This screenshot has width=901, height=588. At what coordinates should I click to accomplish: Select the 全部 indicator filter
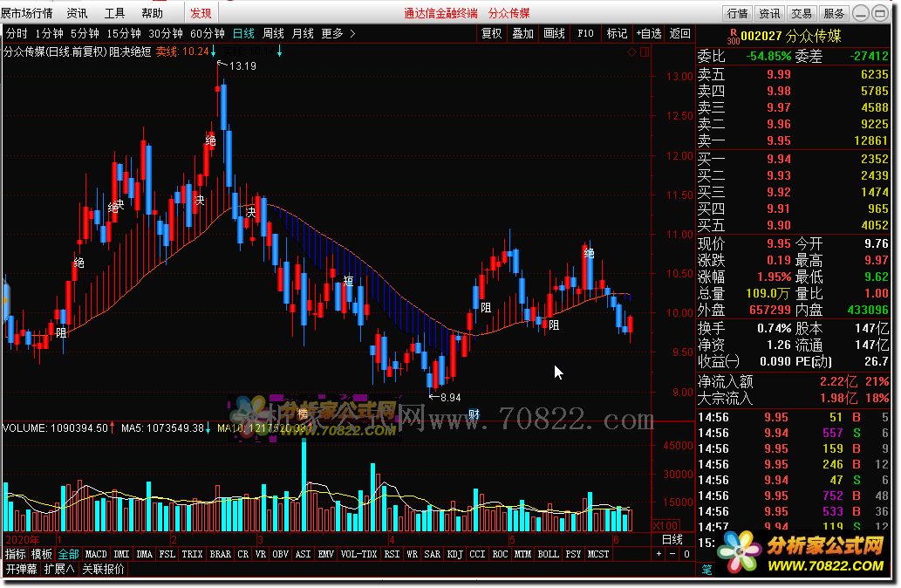tap(68, 554)
